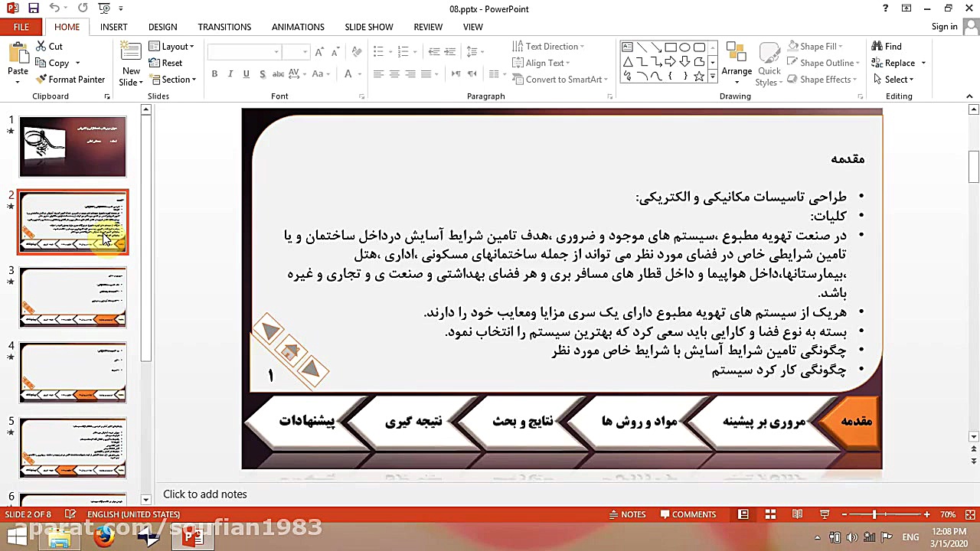
Task: Clear all formatting eraser icon
Action: pyautogui.click(x=357, y=51)
